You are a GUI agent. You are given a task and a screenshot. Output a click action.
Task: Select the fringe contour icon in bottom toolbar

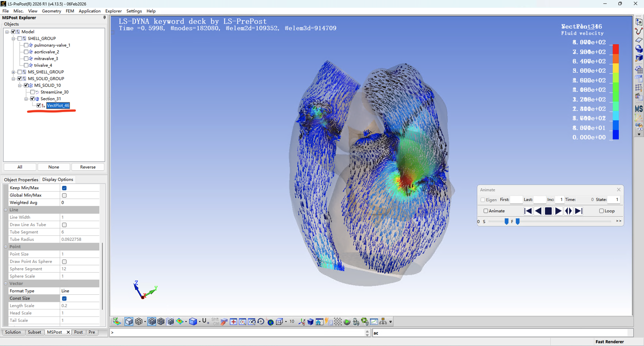180,322
